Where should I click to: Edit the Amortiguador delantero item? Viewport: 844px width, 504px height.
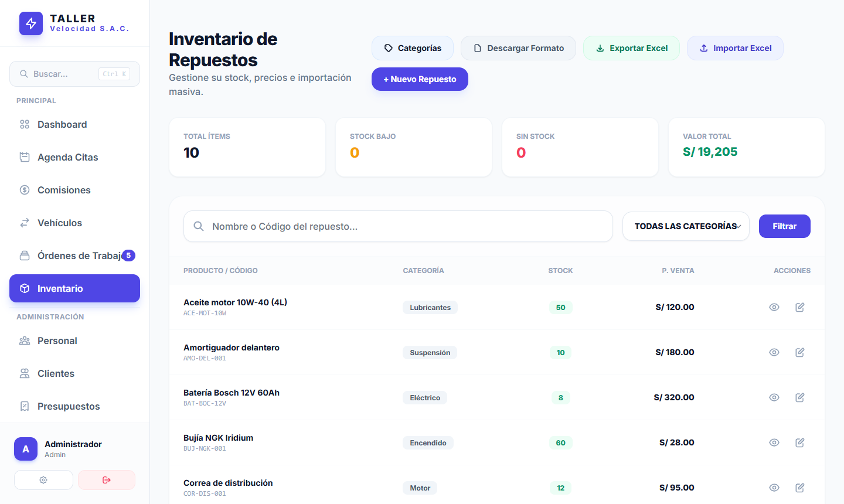pos(800,352)
